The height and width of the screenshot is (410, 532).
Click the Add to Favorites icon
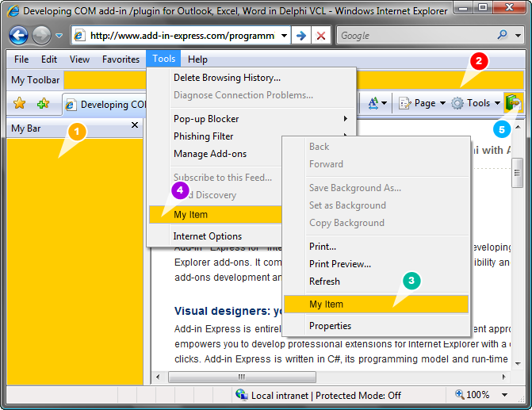click(44, 104)
